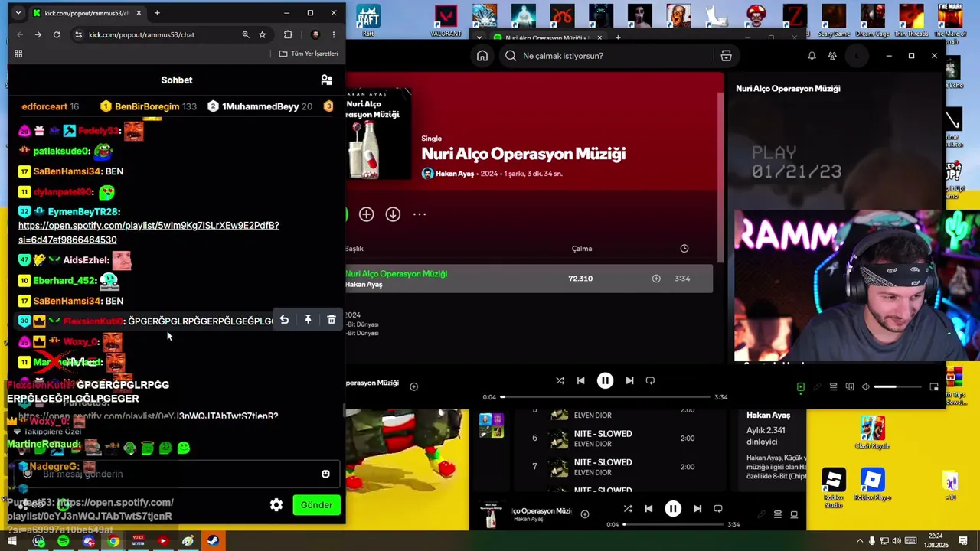Open Chrome apps grid shortcut
980x551 pixels.
tap(18, 54)
